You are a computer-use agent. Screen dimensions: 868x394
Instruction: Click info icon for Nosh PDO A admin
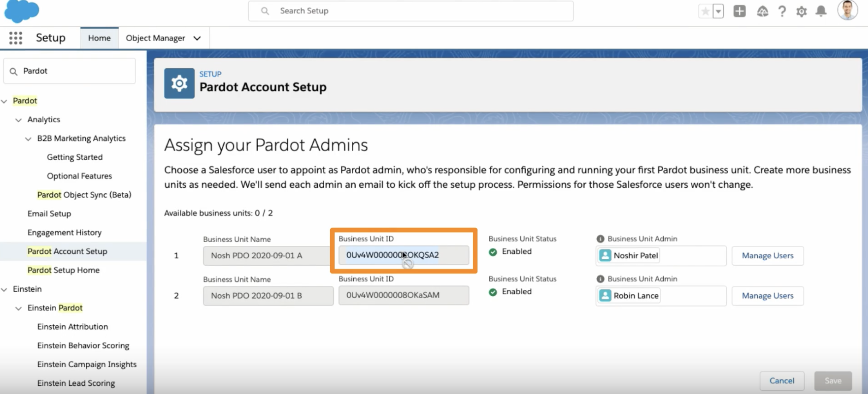coord(600,239)
